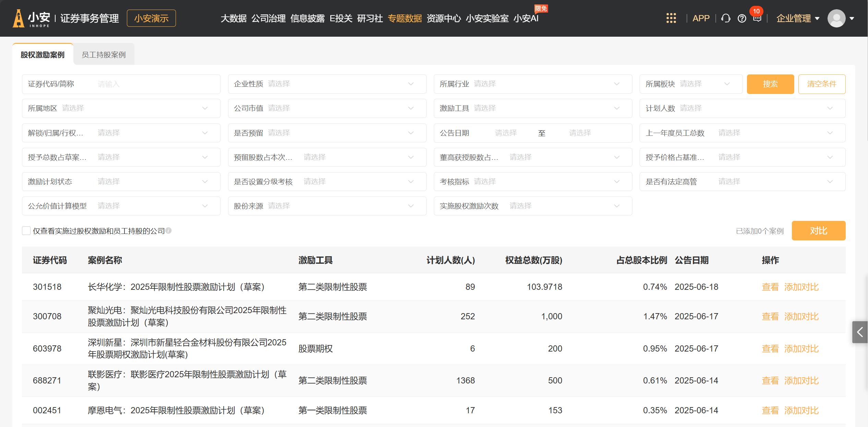Image resolution: width=868 pixels, height=427 pixels.
Task: Open the 小安实验室 menu
Action: 487,18
